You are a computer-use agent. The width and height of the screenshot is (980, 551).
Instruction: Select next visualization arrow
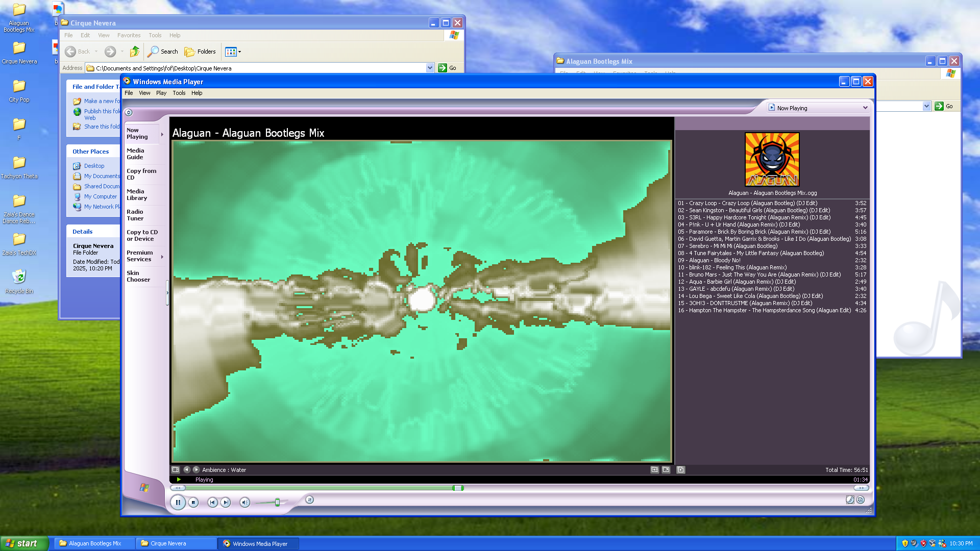[196, 470]
